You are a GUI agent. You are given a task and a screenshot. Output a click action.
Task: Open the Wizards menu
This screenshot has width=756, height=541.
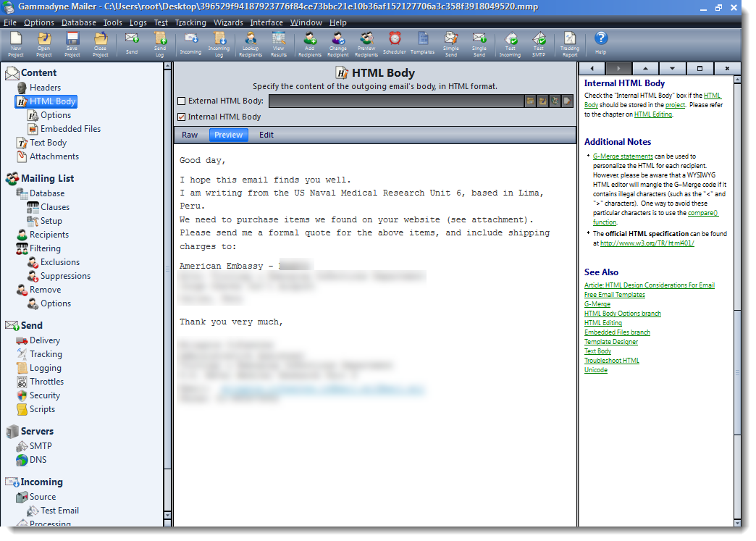point(229,22)
